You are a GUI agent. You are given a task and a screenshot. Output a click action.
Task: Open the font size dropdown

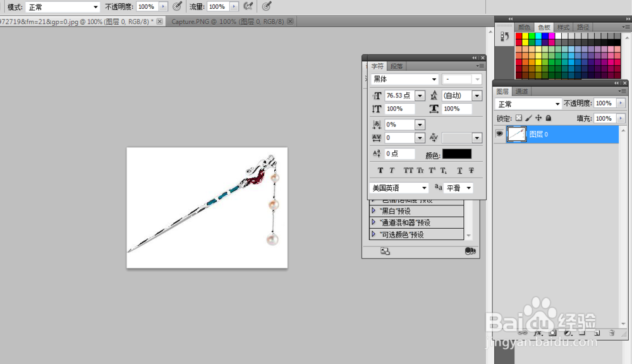420,95
